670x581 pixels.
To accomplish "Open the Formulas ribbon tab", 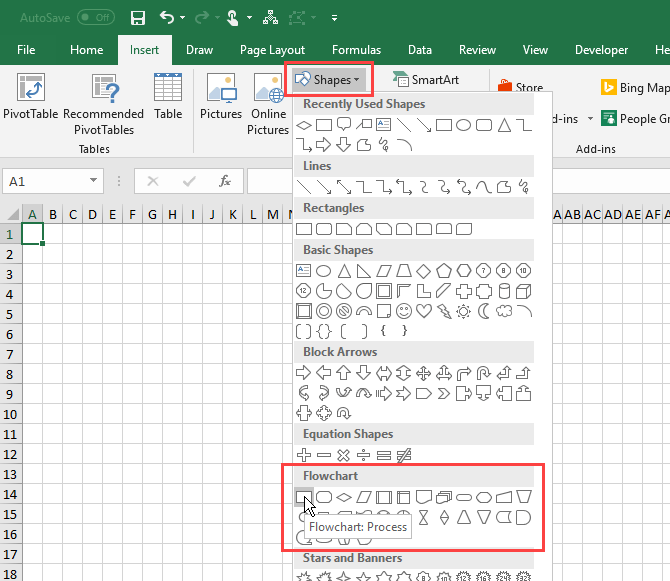I will [x=356, y=50].
